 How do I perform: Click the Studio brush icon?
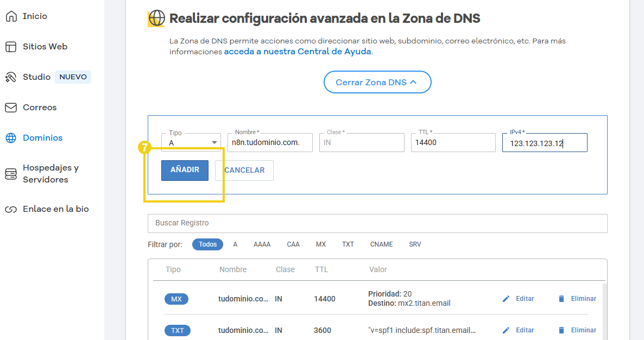(10, 77)
